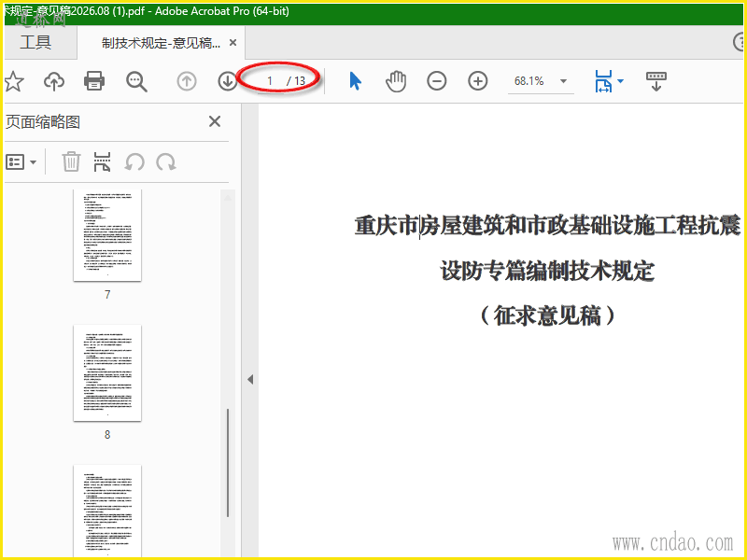Select the page 7 thumbnail

(107, 235)
